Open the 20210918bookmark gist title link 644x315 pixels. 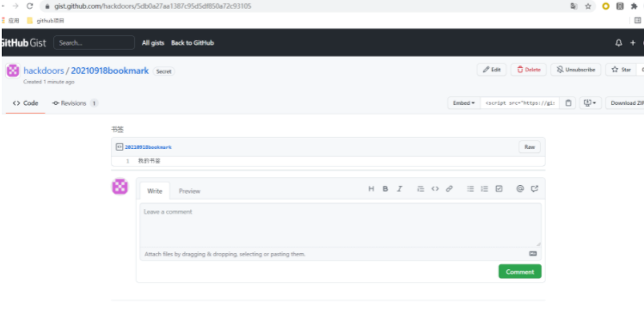tap(110, 71)
